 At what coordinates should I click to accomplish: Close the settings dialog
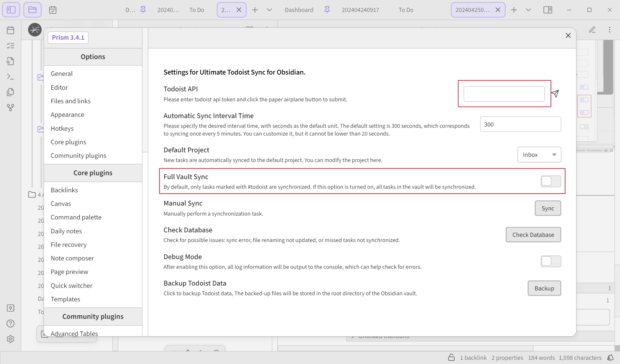tap(568, 35)
